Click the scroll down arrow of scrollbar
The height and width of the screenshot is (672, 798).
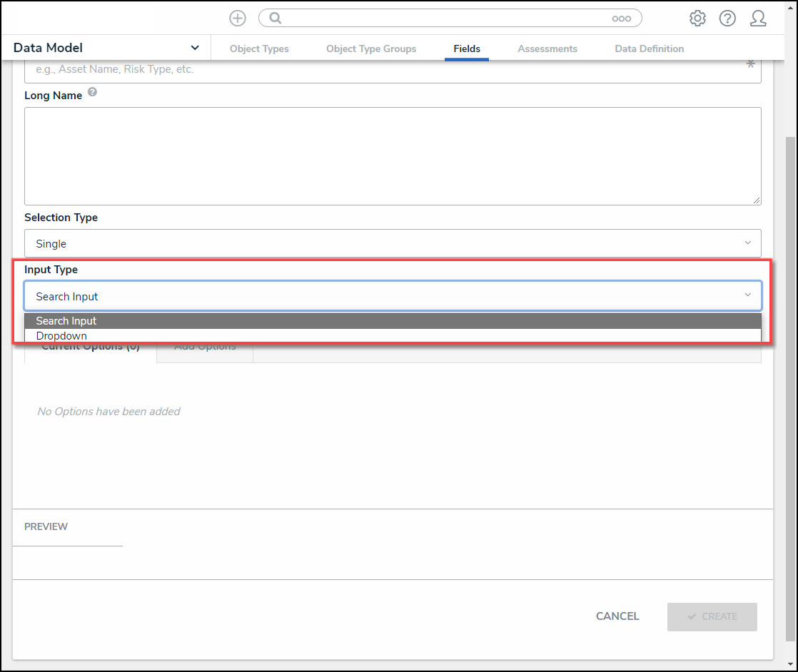[x=791, y=664]
